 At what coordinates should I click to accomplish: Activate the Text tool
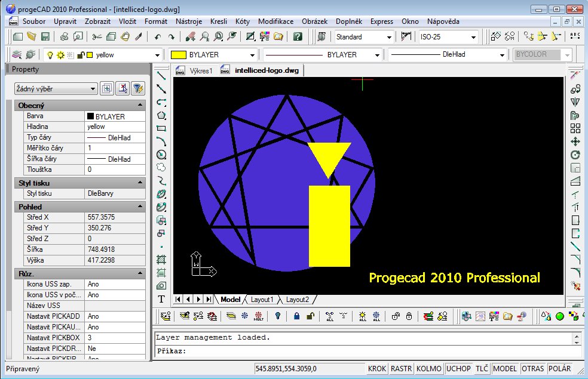tap(161, 298)
